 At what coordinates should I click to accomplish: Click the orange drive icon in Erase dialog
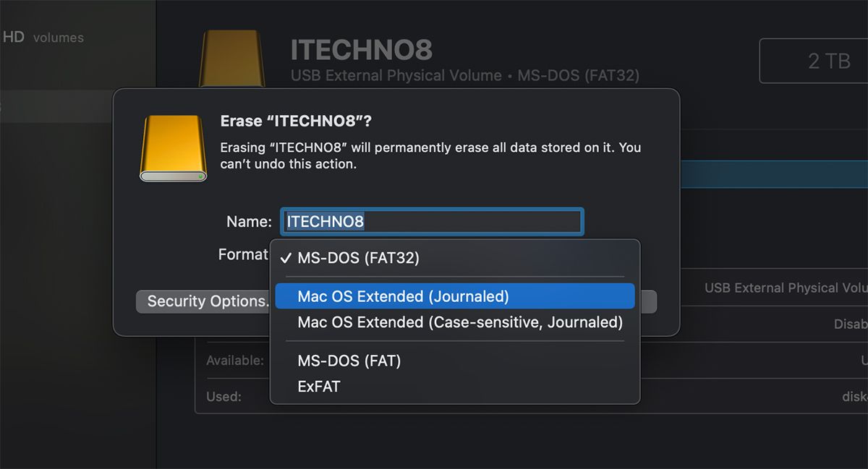point(173,148)
